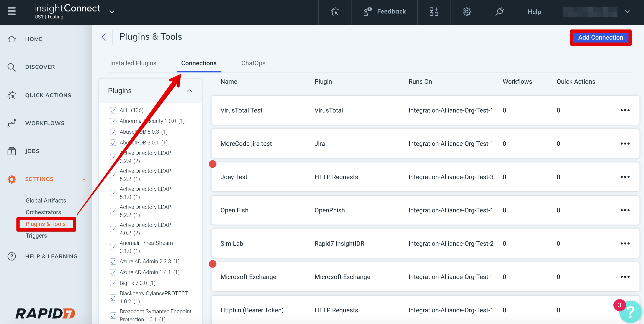This screenshot has width=644, height=324.
Task: Open Workflows in the sidebar
Action: 45,123
